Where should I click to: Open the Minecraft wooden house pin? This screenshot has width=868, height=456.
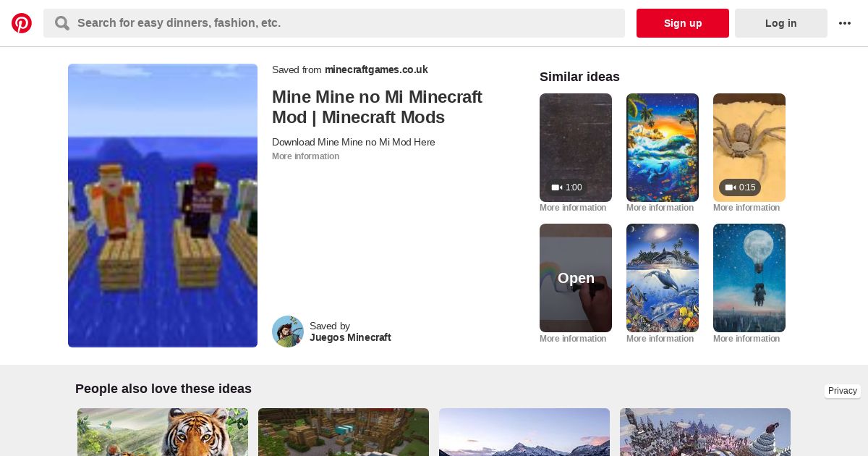click(344, 432)
